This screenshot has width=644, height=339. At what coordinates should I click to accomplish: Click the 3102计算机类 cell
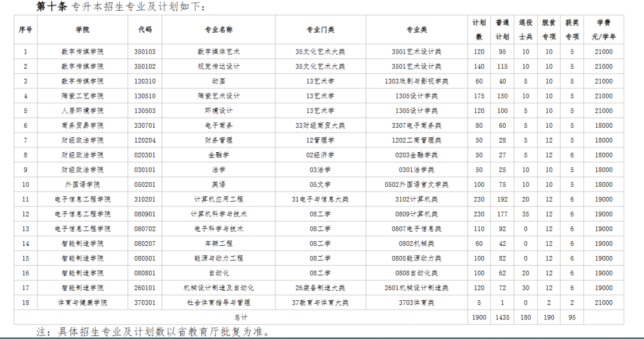coord(416,199)
